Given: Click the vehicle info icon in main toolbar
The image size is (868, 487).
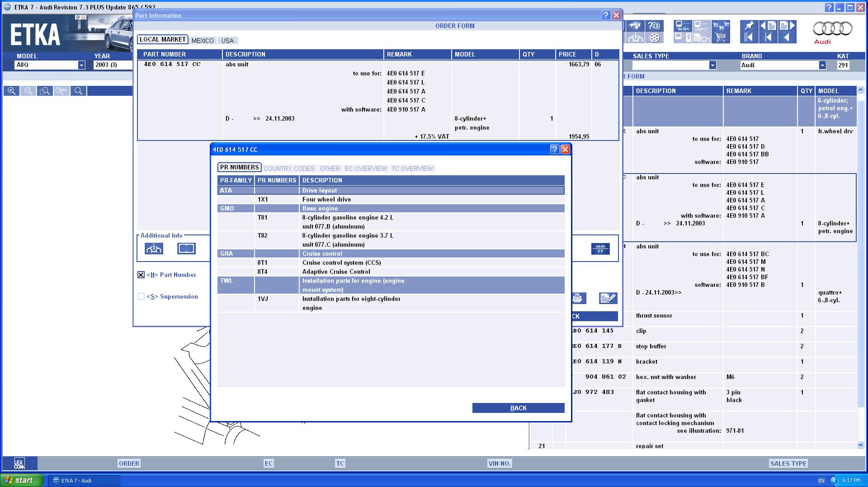Looking at the screenshot, I should pos(635,38).
